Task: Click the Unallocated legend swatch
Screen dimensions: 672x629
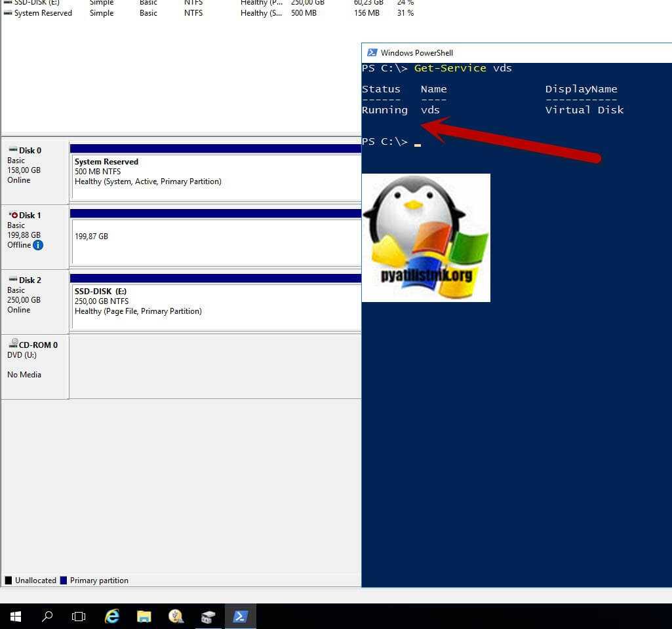Action: pos(9,580)
